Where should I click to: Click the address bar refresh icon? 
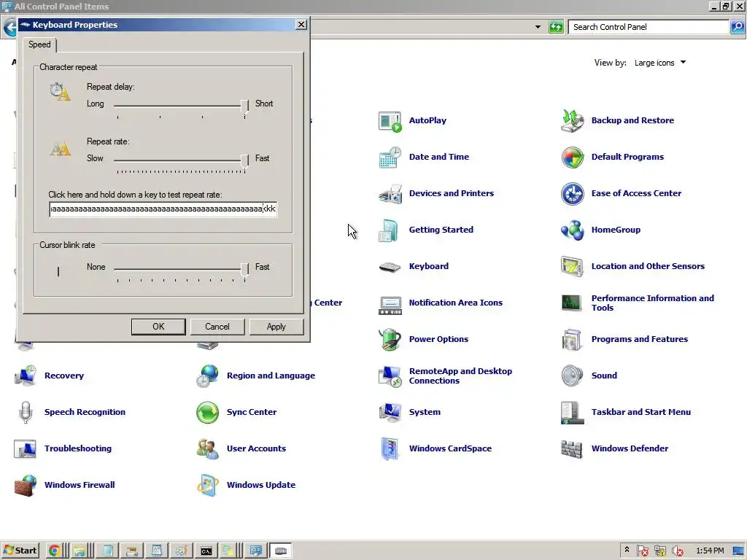point(556,27)
